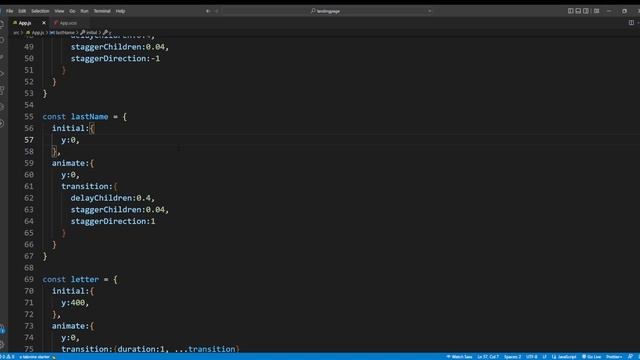This screenshot has width=640, height=360.
Task: Click 'staggerDirection:1' on line 64
Action: [113, 221]
